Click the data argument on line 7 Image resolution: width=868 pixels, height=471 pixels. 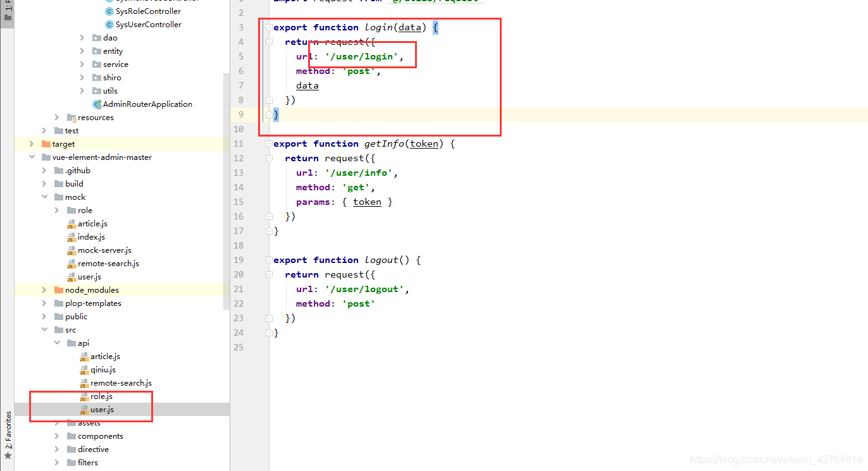click(x=307, y=85)
